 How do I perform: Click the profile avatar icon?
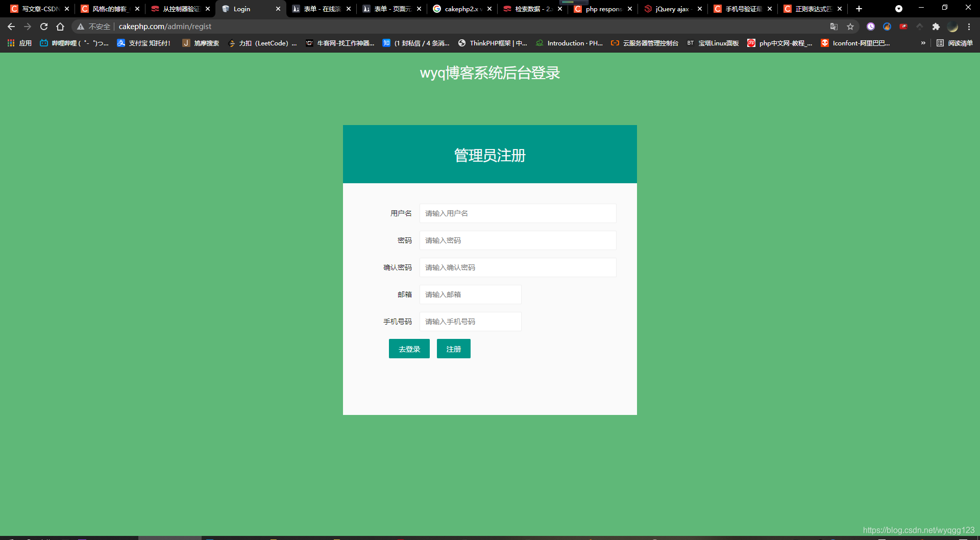[x=952, y=27]
